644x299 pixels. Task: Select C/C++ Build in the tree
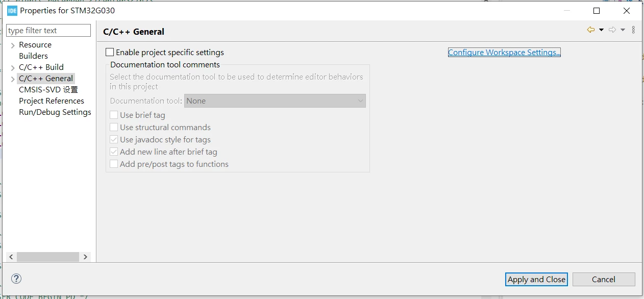(x=41, y=67)
